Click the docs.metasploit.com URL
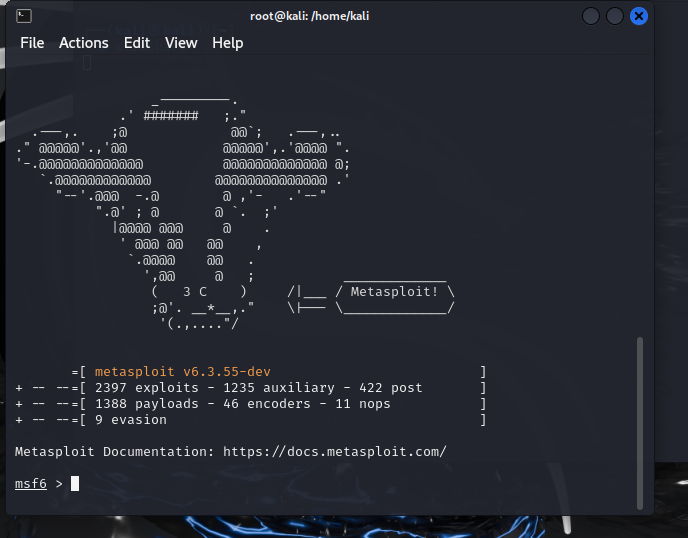This screenshot has width=688, height=538. click(335, 452)
